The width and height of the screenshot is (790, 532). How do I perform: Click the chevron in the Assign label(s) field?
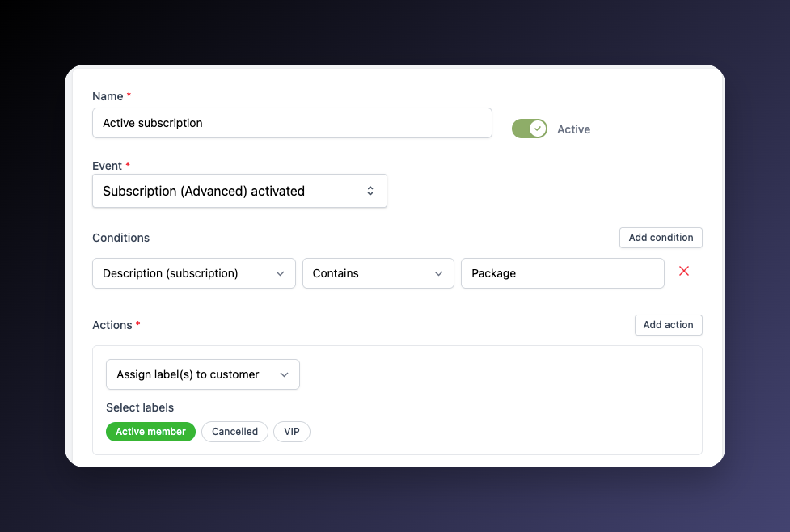(284, 375)
